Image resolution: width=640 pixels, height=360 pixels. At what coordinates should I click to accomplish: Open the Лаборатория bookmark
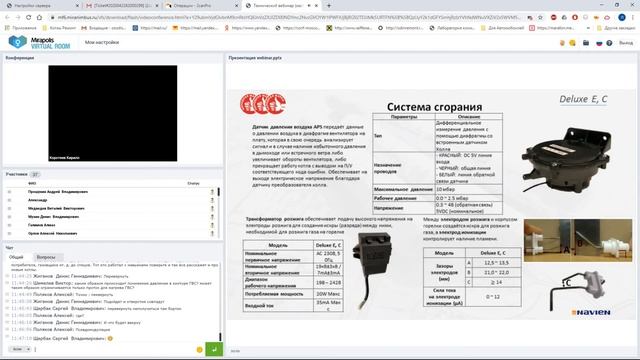click(x=453, y=28)
